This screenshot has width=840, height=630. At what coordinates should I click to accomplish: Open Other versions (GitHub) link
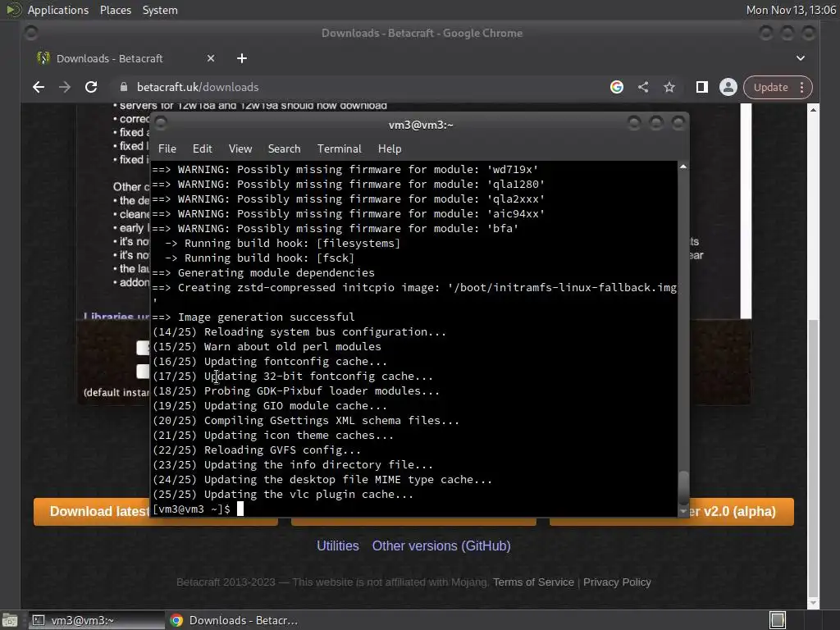(441, 546)
